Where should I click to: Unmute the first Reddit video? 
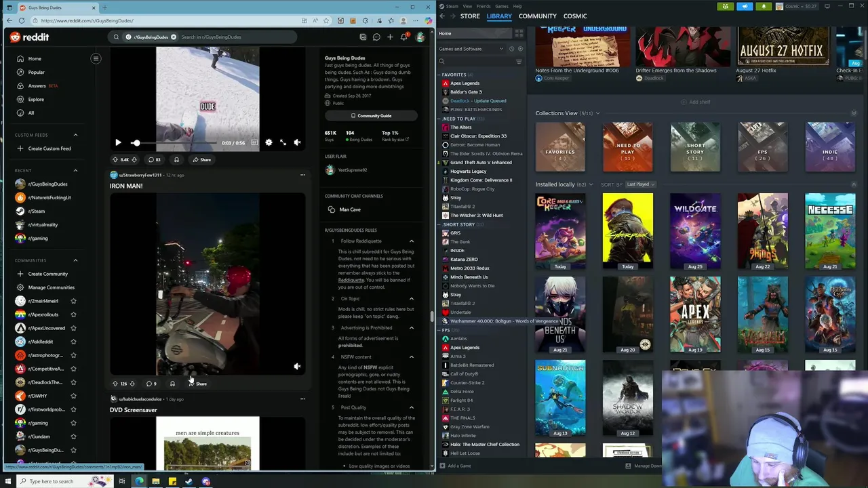(x=297, y=142)
